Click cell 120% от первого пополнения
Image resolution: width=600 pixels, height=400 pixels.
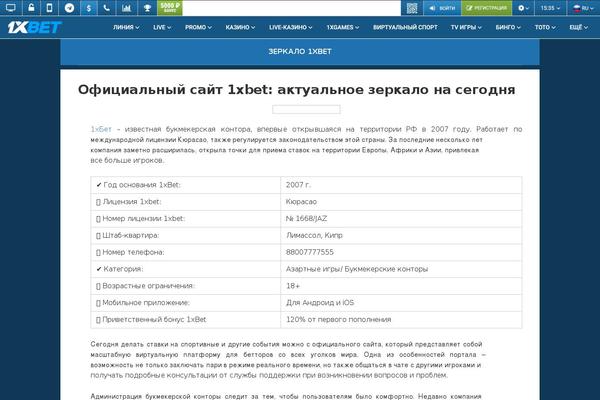pos(401,320)
